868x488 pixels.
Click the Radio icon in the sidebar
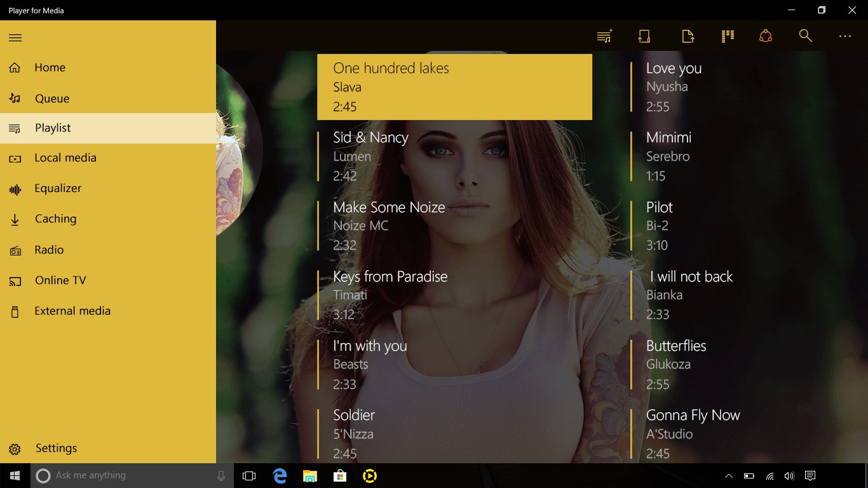point(15,250)
